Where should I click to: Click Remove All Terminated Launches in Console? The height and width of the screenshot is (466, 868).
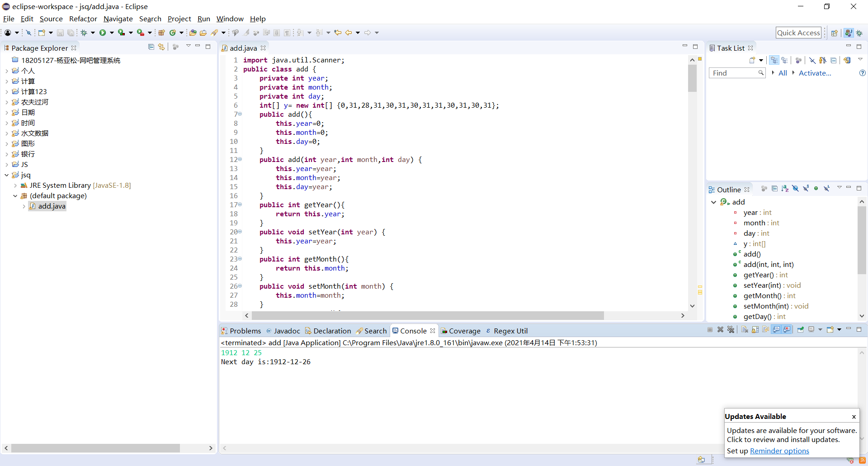pos(731,329)
